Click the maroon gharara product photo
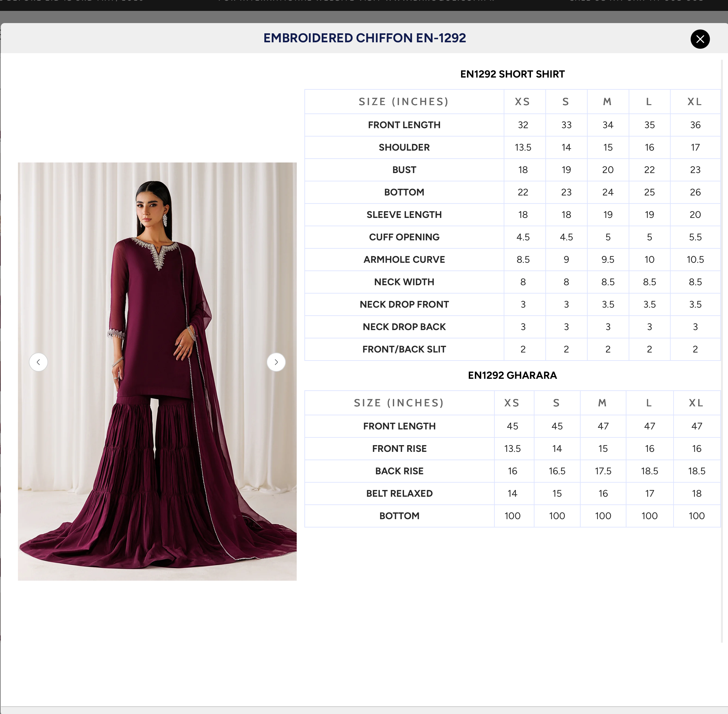The width and height of the screenshot is (728, 714). (157, 371)
